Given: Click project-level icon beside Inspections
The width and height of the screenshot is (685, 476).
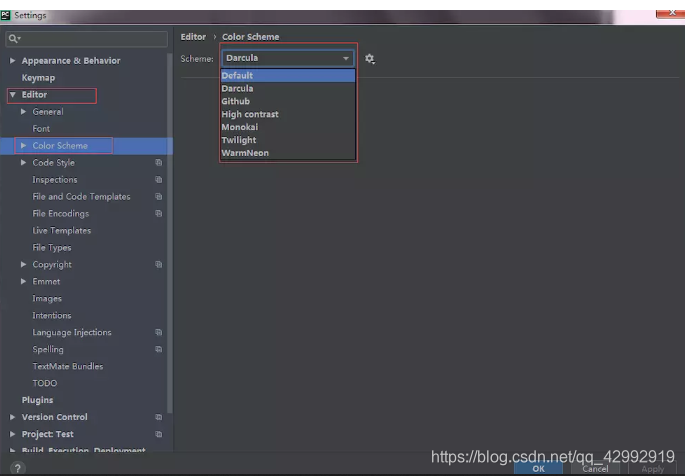Looking at the screenshot, I should click(x=159, y=179).
